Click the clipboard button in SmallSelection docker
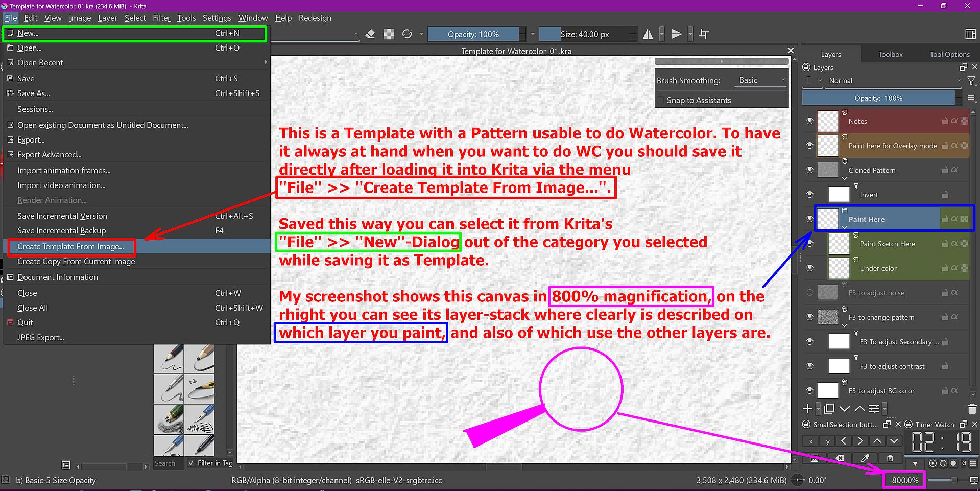This screenshot has height=491, width=980. 890,458
